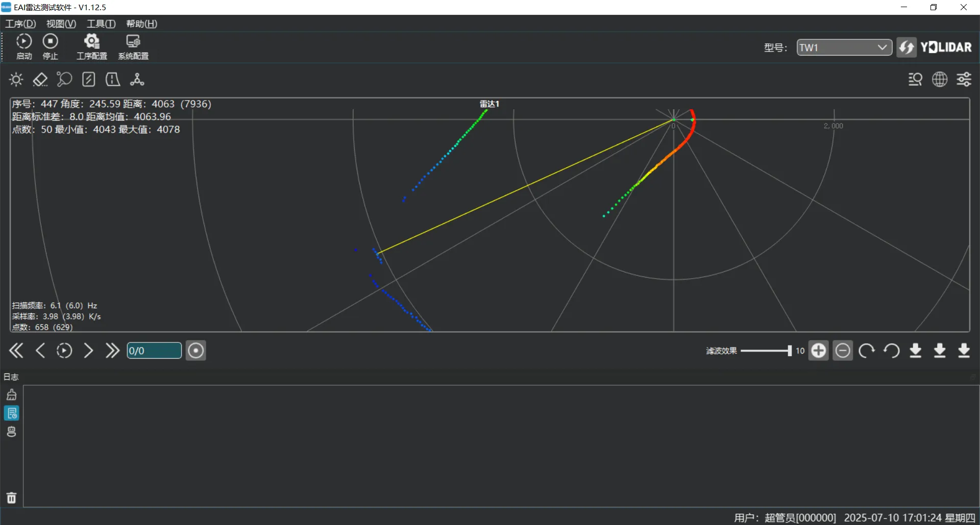Expand the 型号 TW1 model dropdown
Viewport: 980px width, 525px height.
pos(844,47)
